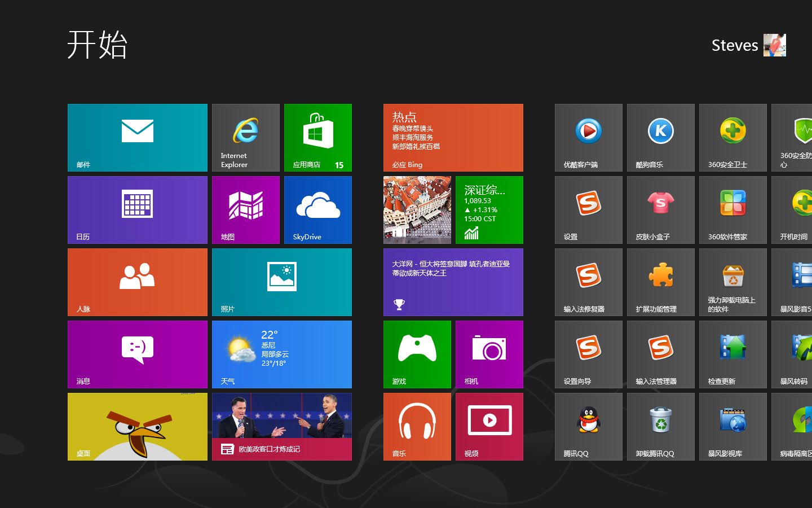Viewport: 812px width, 508px height.
Task: Launch Internet Explorer tile
Action: point(246,138)
